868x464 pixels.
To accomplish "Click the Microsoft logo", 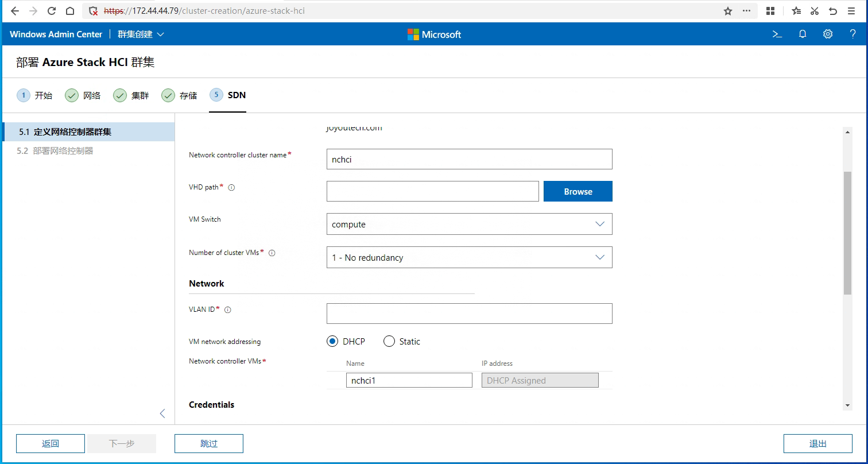I will (x=434, y=34).
